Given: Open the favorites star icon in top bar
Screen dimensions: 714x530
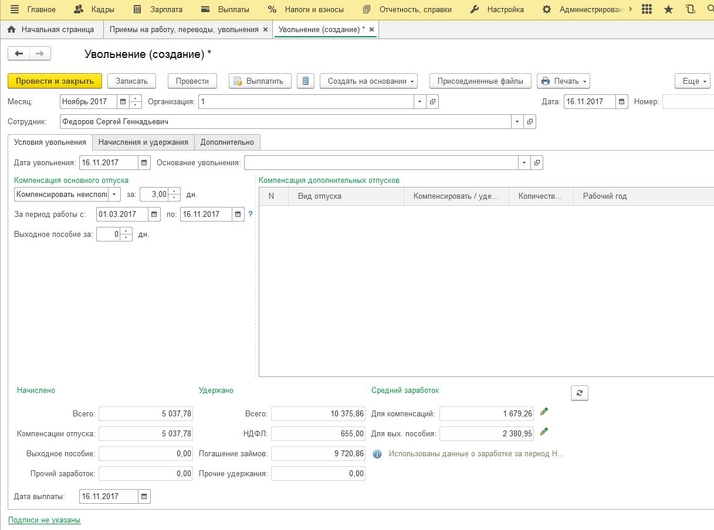Looking at the screenshot, I should click(669, 9).
